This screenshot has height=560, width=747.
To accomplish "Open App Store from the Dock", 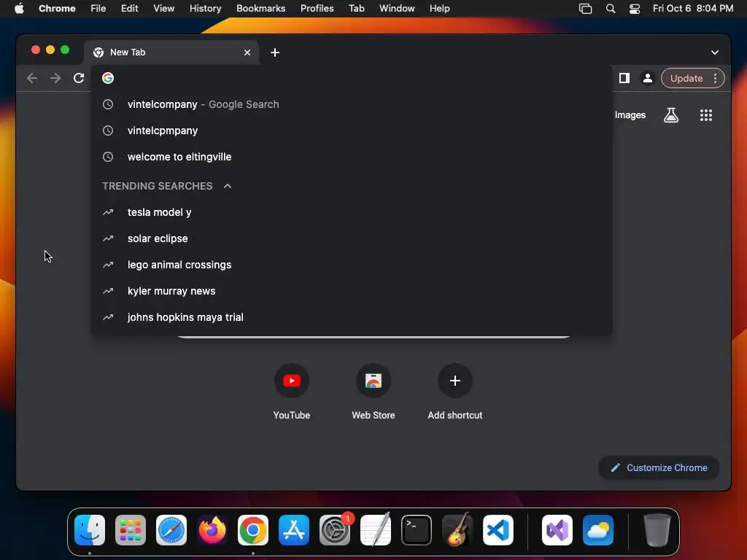I will [x=294, y=530].
